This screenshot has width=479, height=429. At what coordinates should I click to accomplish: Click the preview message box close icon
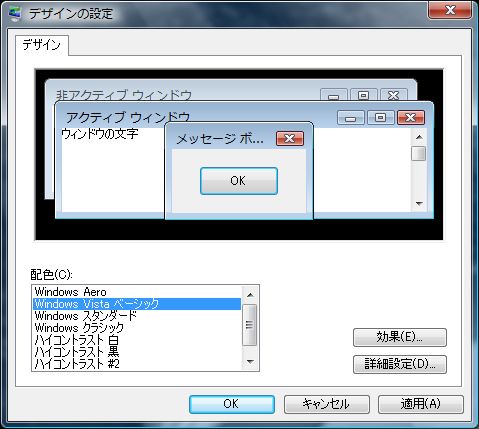click(290, 138)
